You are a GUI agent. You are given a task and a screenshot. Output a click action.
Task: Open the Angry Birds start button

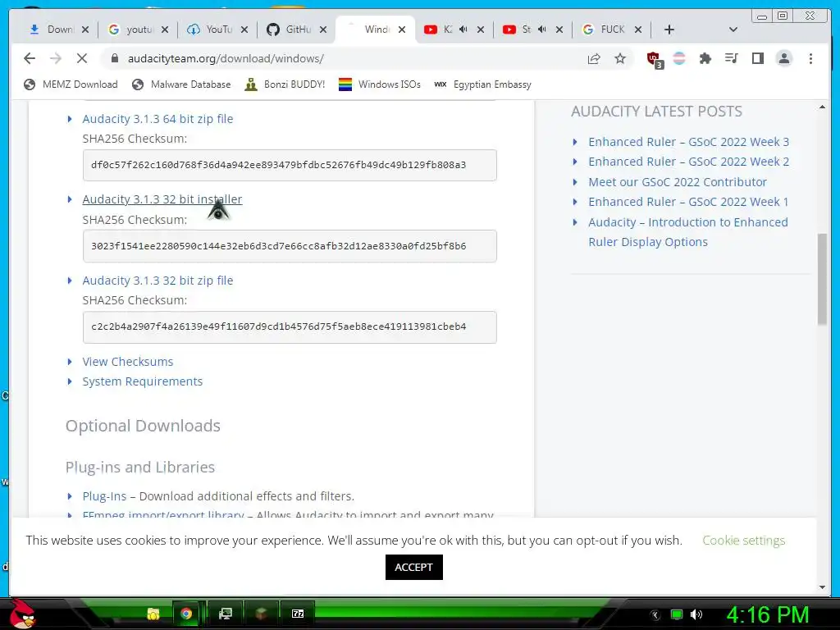click(x=24, y=614)
